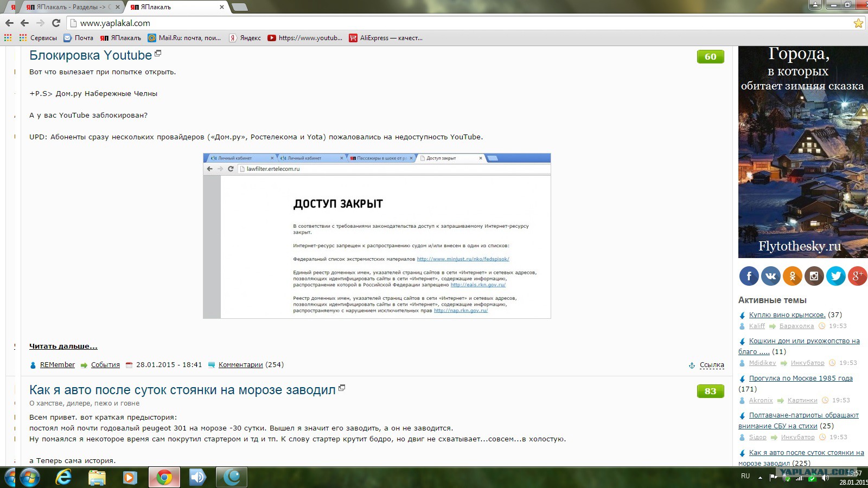Open the Facebook social icon
Image resolution: width=868 pixels, height=488 pixels.
pos(749,277)
